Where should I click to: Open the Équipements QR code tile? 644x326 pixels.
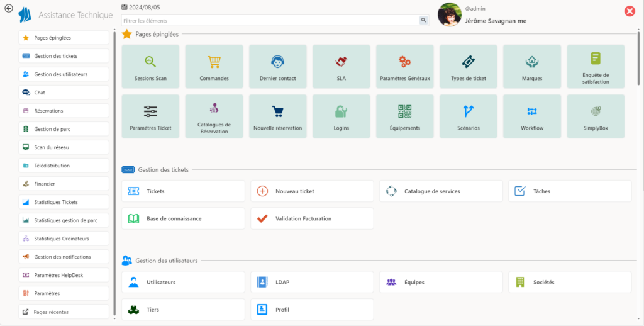tap(405, 116)
